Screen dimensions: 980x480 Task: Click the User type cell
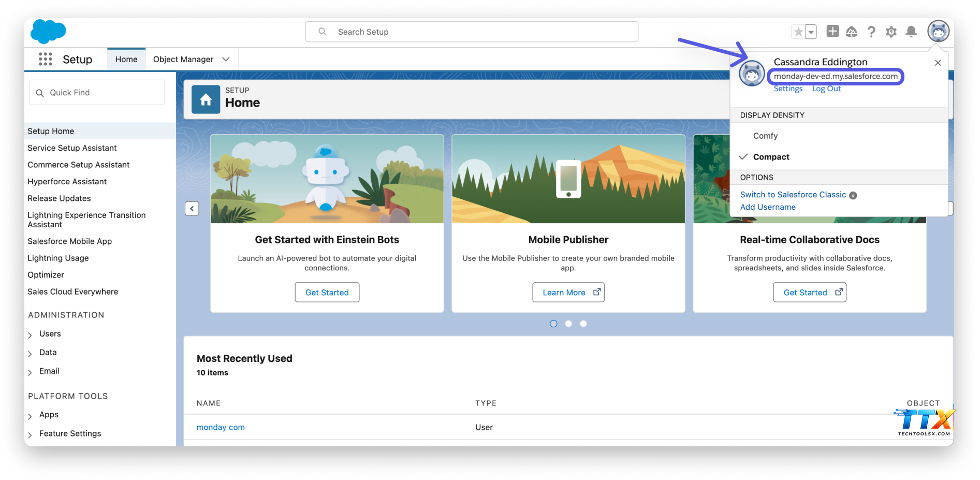tap(484, 427)
